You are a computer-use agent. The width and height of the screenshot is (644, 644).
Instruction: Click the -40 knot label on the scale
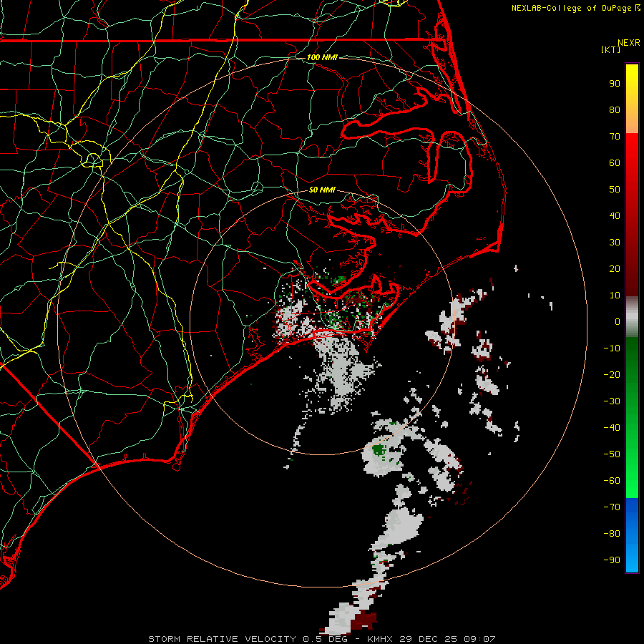[x=612, y=428]
